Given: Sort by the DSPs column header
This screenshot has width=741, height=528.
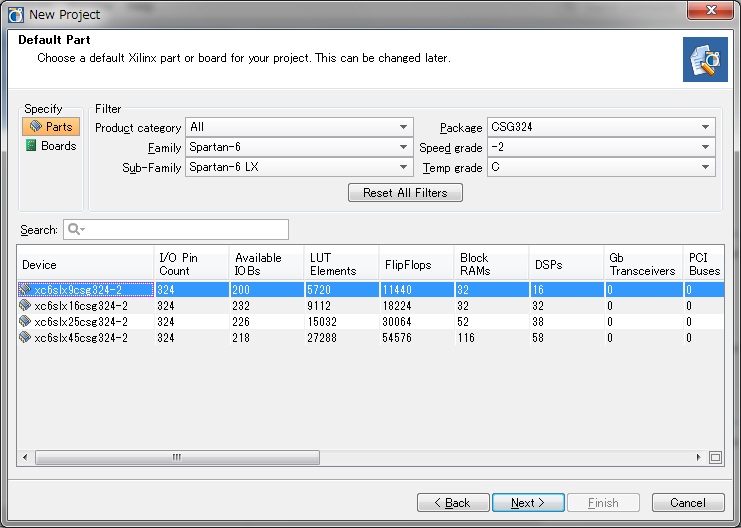Looking at the screenshot, I should click(567, 264).
